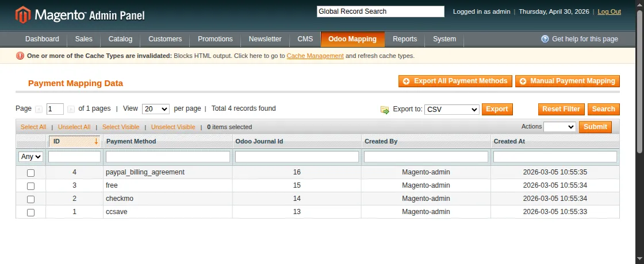Image resolution: width=644 pixels, height=264 pixels.
Task: Click the Created At filter field
Action: point(555,157)
